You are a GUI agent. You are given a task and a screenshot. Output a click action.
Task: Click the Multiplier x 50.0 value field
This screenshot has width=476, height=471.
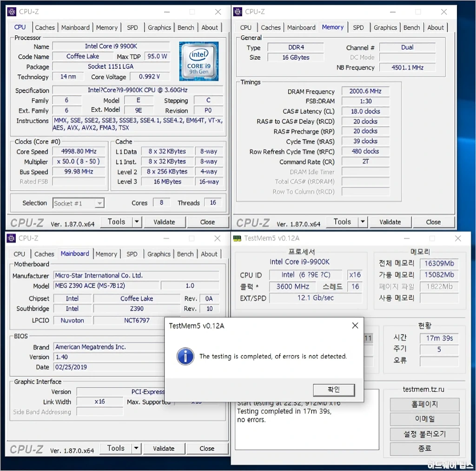[79, 161]
